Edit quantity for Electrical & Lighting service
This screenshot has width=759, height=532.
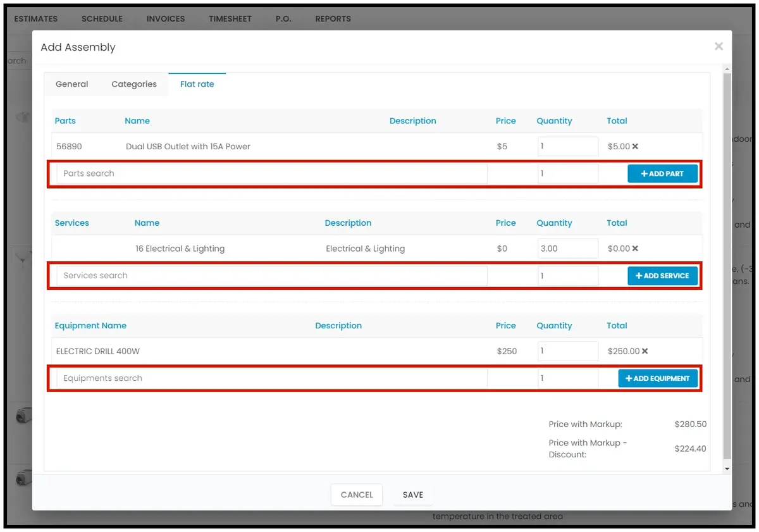[568, 249]
